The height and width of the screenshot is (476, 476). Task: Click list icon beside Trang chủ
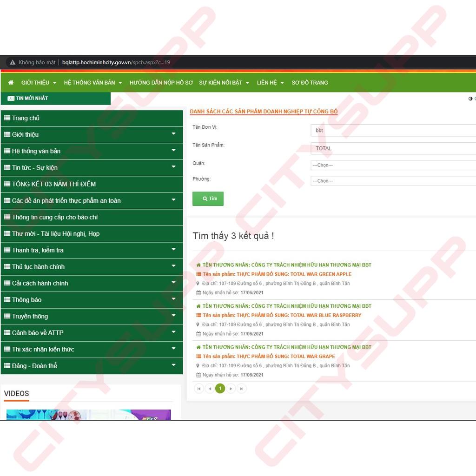(7, 118)
